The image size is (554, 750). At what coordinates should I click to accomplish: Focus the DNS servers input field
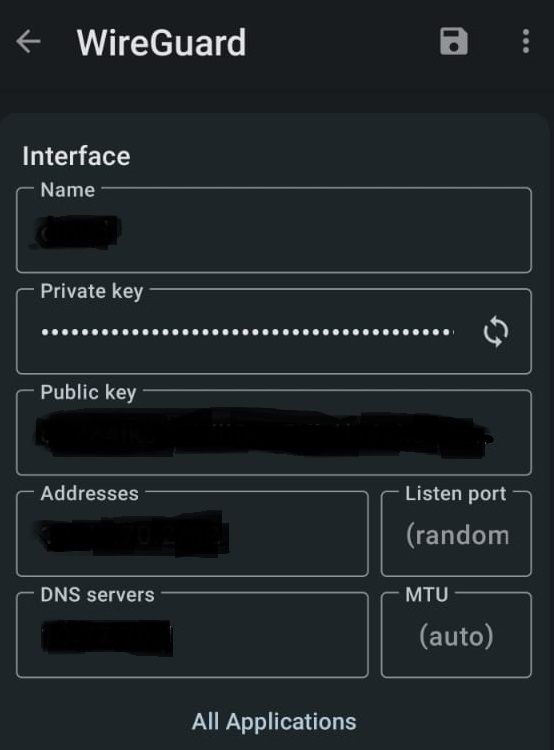tap(192, 635)
